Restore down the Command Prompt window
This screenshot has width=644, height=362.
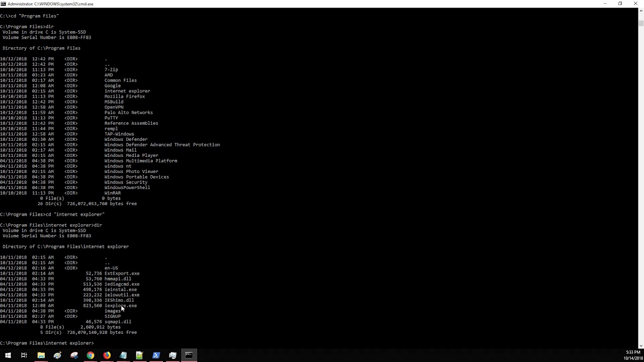[620, 4]
